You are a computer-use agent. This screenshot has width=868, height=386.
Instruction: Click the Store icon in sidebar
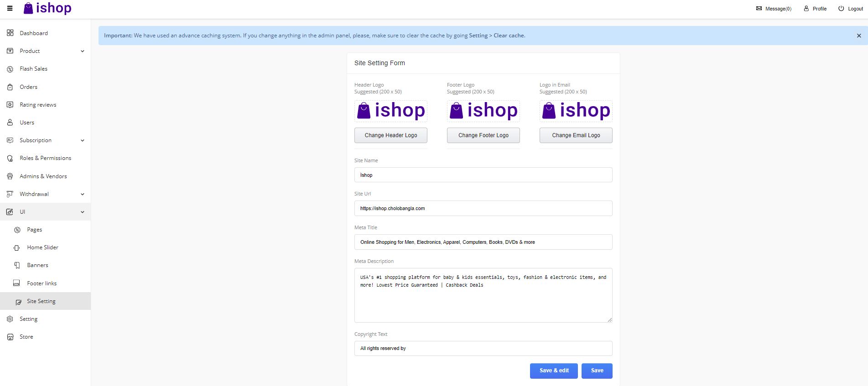(10, 337)
